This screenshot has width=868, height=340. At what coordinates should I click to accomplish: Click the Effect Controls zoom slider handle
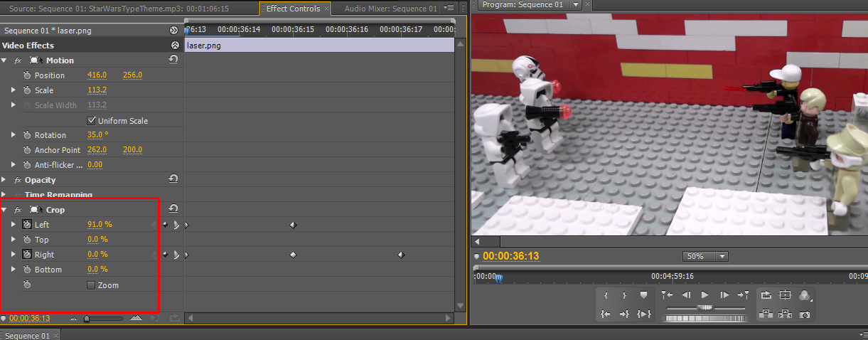87,319
